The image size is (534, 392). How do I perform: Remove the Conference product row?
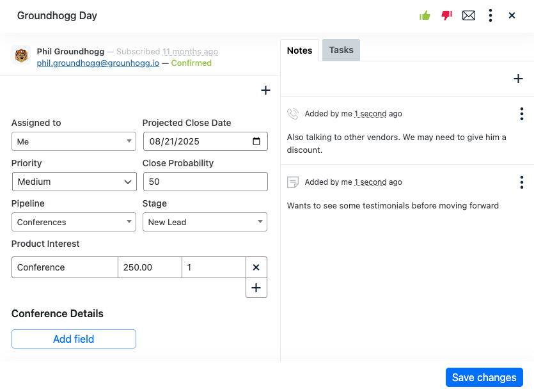pos(256,267)
